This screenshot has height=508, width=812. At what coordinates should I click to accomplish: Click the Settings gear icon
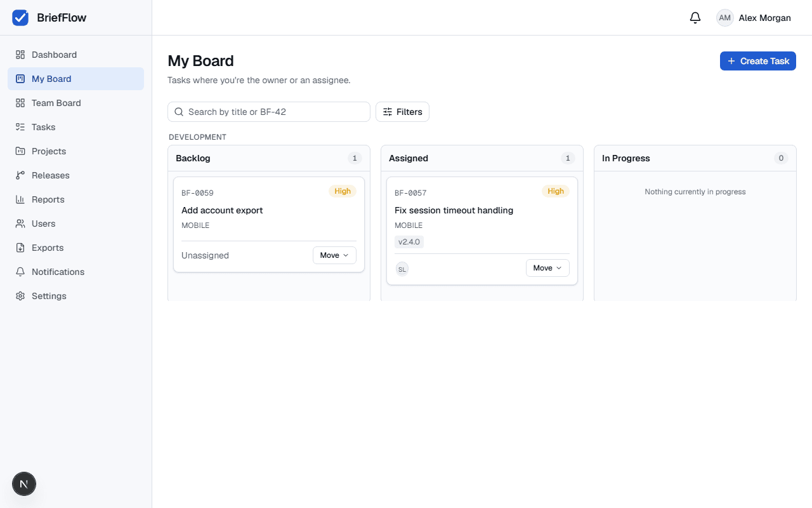(20, 296)
